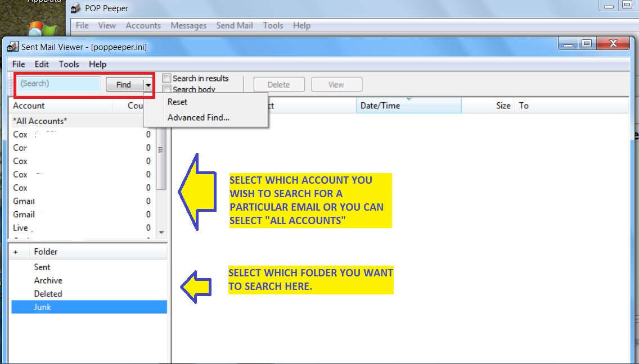Maximize the Sent Mail Viewer window

587,43
